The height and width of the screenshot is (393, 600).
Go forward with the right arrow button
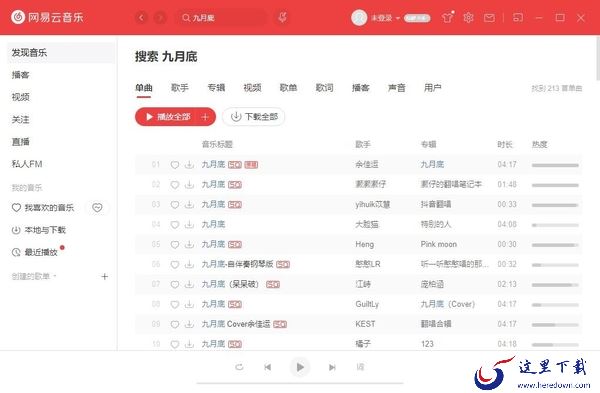pos(160,18)
